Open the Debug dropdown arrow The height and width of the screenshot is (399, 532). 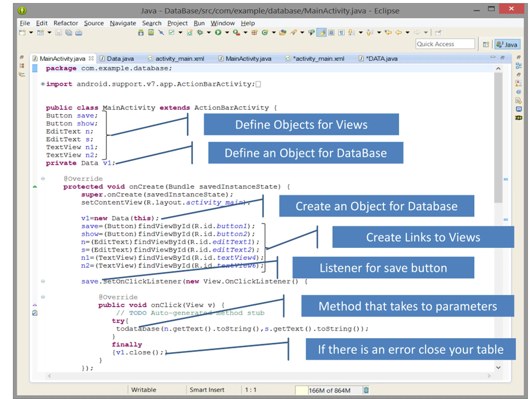point(209,32)
